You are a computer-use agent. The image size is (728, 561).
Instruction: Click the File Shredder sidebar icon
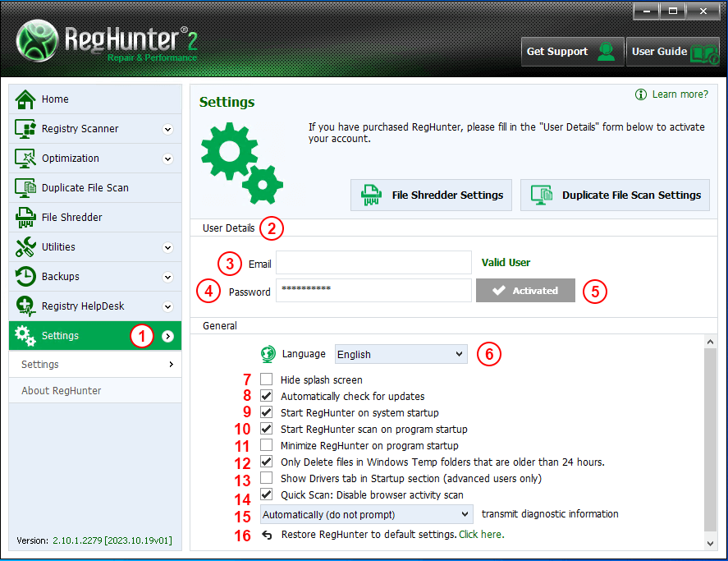[x=26, y=218]
